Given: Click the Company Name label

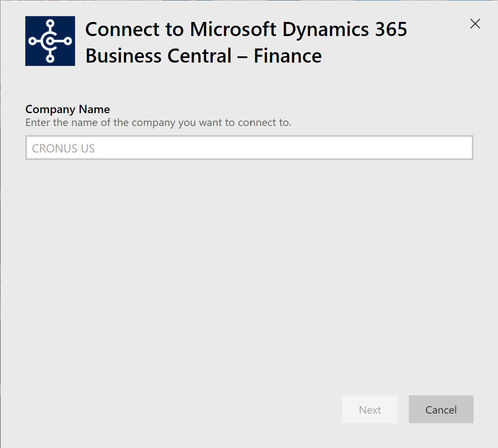Looking at the screenshot, I should pos(68,109).
